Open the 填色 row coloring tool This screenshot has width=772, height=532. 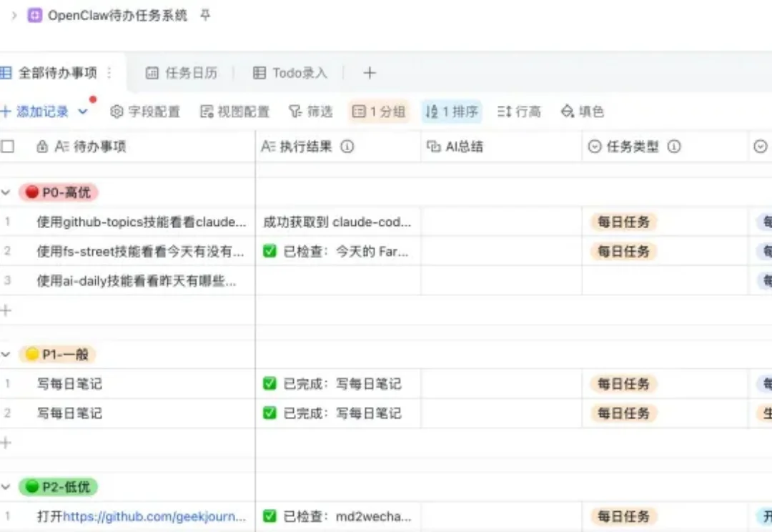(583, 111)
